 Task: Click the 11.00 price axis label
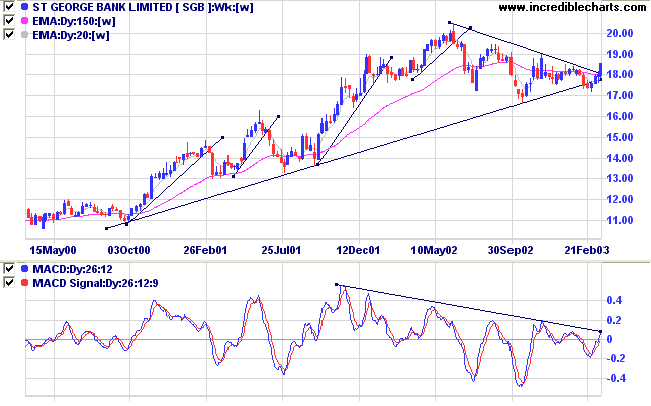(x=620, y=220)
